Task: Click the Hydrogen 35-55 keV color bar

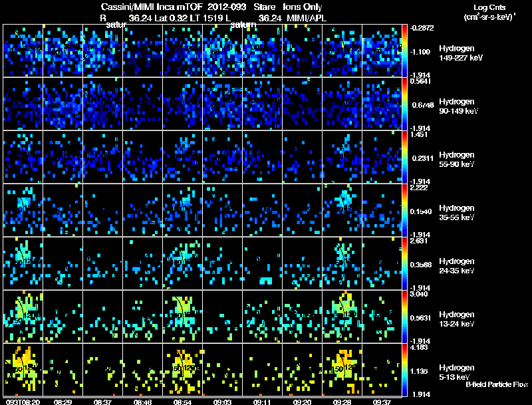Action: (x=404, y=210)
